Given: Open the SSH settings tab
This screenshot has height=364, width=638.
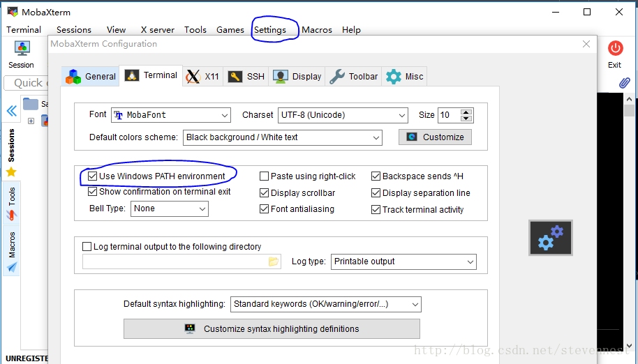Looking at the screenshot, I should click(246, 77).
